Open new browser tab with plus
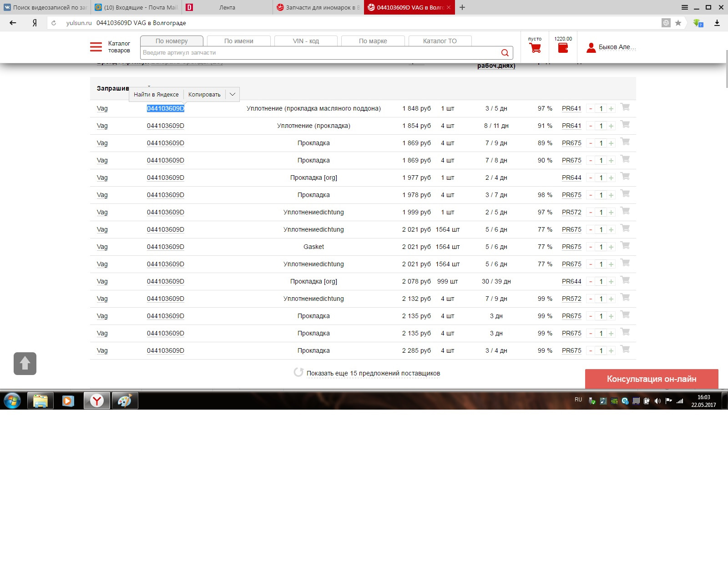The height and width of the screenshot is (568, 728). coord(462,7)
